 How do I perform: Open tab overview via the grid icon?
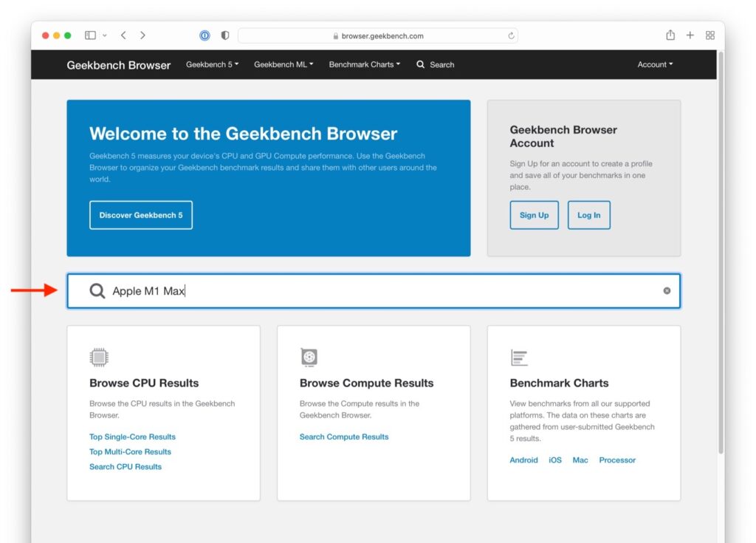(709, 35)
